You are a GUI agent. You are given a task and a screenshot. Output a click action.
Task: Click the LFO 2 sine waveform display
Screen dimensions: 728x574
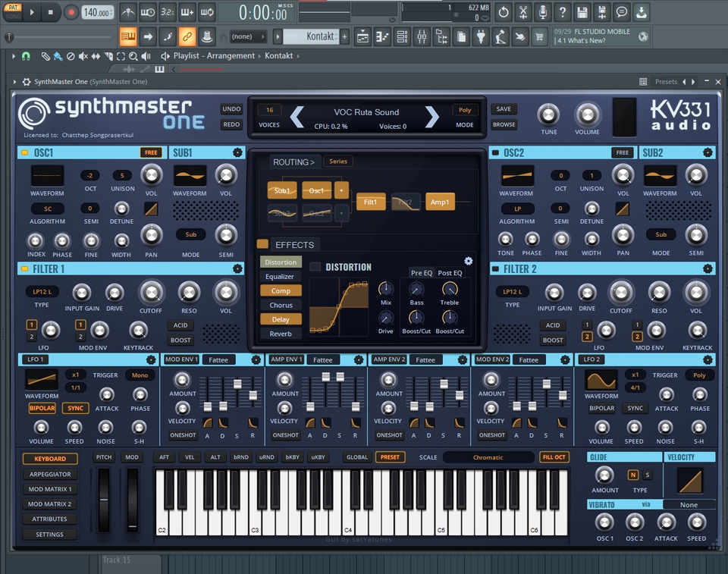point(601,381)
